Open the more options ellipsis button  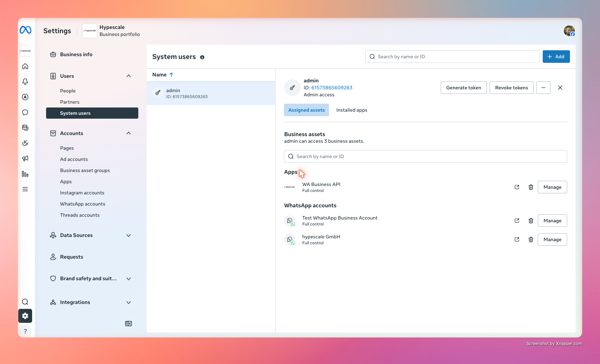(x=543, y=88)
